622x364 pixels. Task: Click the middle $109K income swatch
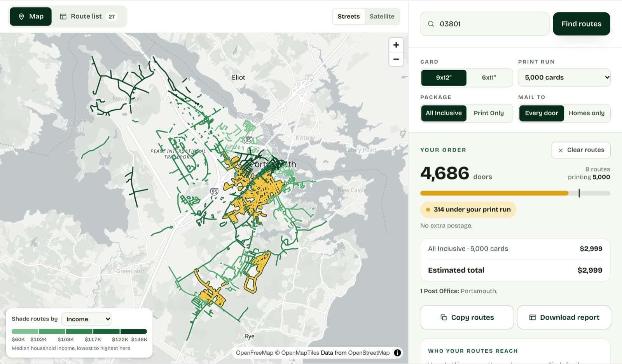(x=79, y=331)
